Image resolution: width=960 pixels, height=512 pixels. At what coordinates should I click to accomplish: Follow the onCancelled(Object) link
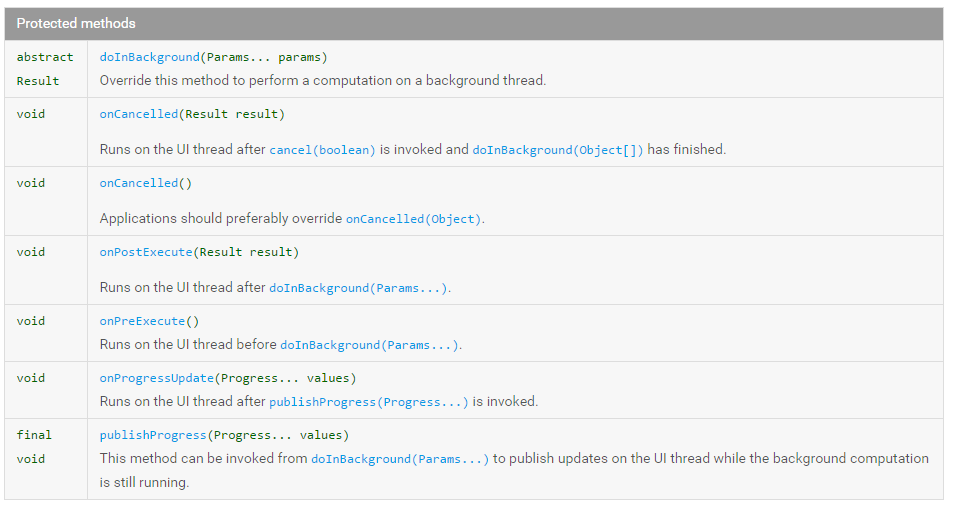pyautogui.click(x=413, y=219)
